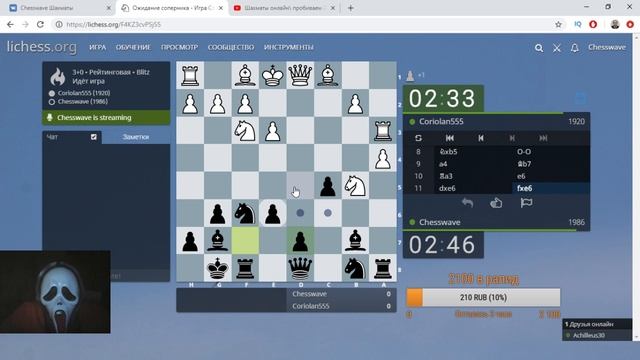Screen dimensions: 640x360
Task: Flip the board using the flip icon
Action: 418,138
